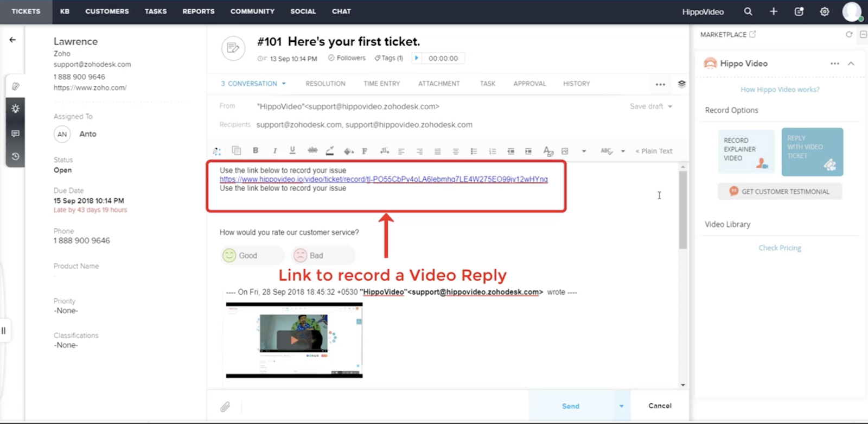868x424 pixels.
Task: Rate customer service as Good
Action: pos(252,255)
